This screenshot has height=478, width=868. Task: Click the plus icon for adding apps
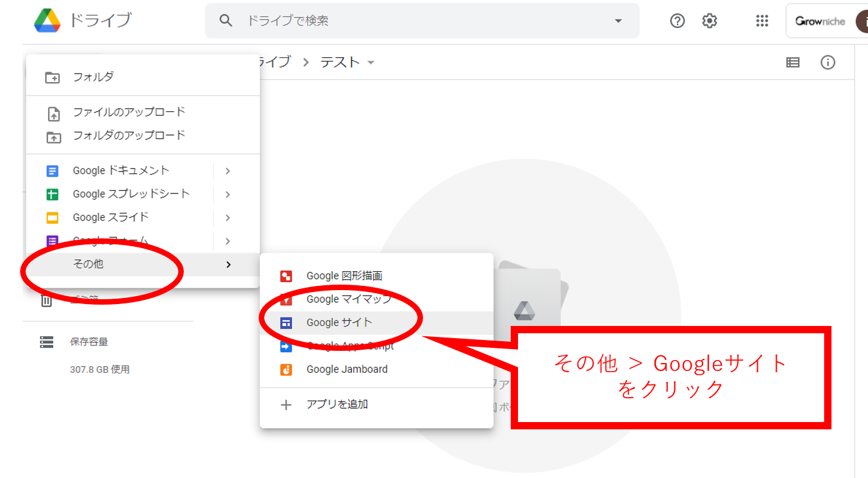[286, 405]
